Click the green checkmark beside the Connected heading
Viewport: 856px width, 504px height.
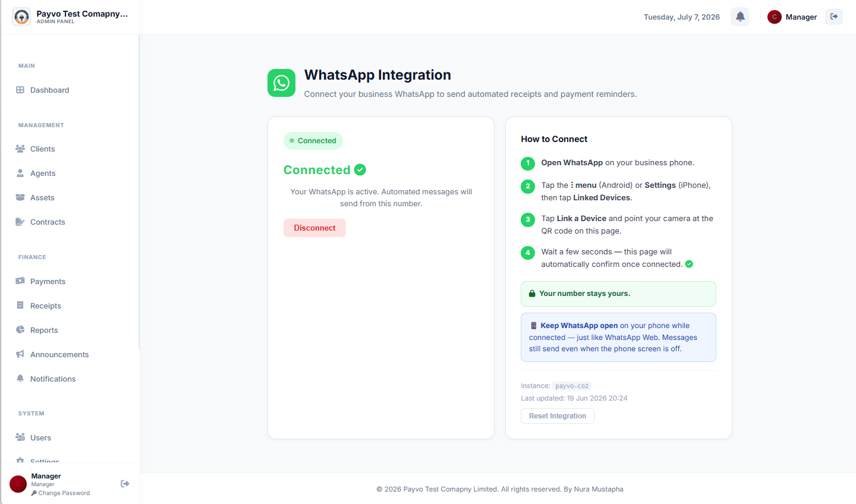point(360,170)
